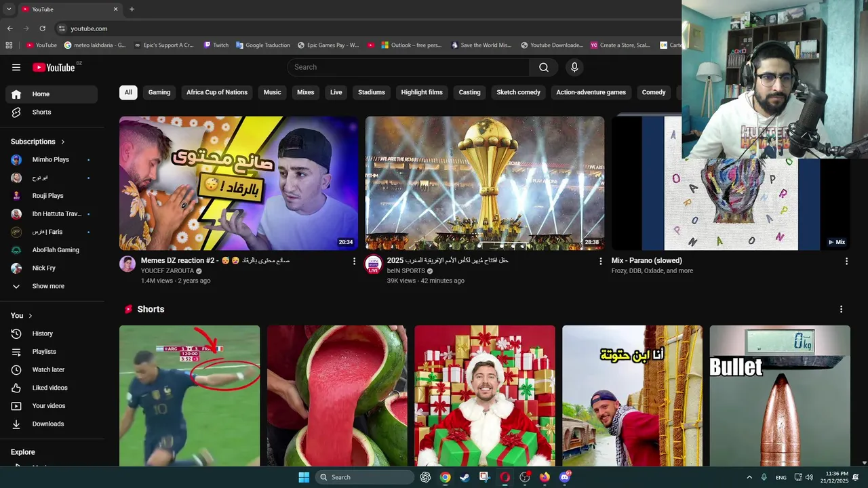Expand Show more subscriptions

pos(52,286)
